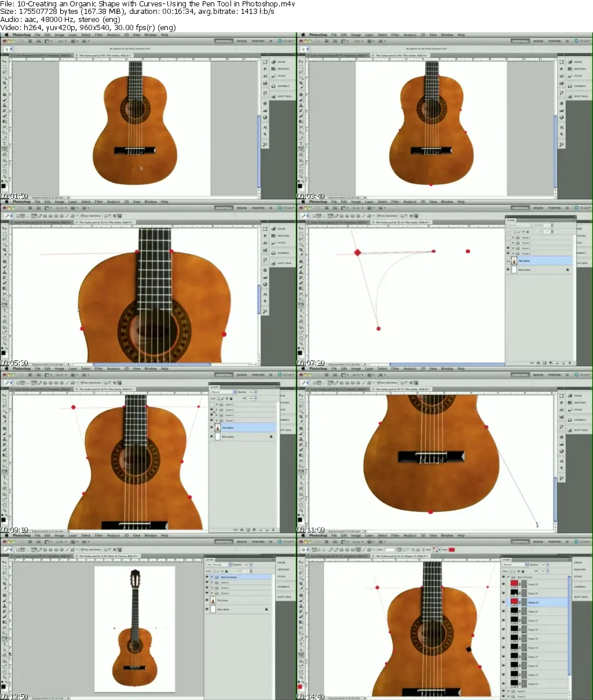This screenshot has width=593, height=700.
Task: Click the Sides input field in 00:14:40 options bar
Action: (389, 549)
